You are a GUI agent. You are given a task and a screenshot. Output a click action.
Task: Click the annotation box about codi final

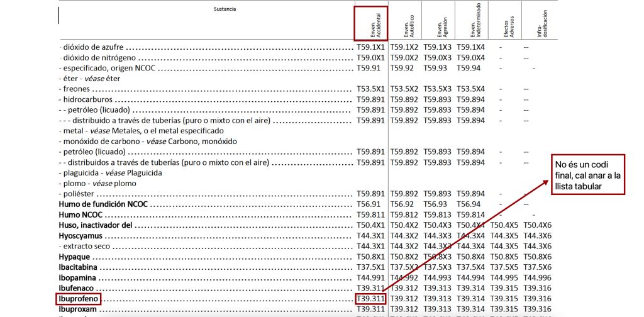(x=588, y=174)
